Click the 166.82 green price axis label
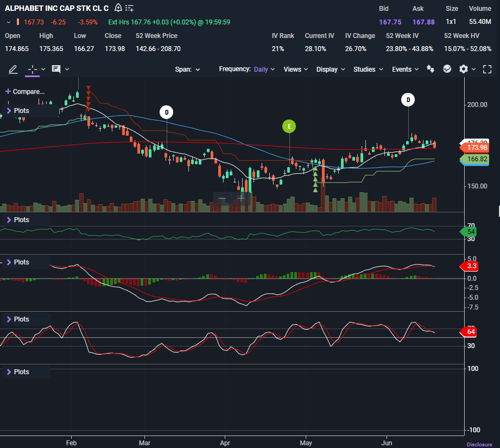The width and height of the screenshot is (500, 448). coord(474,159)
